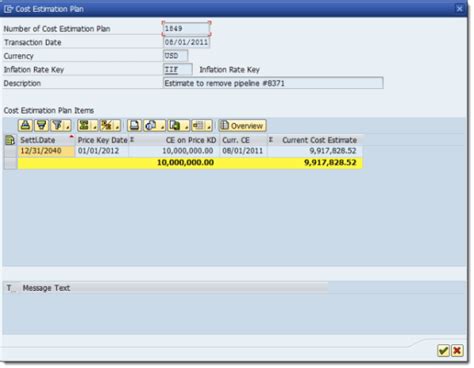Click the Print icon in toolbar

click(x=134, y=125)
